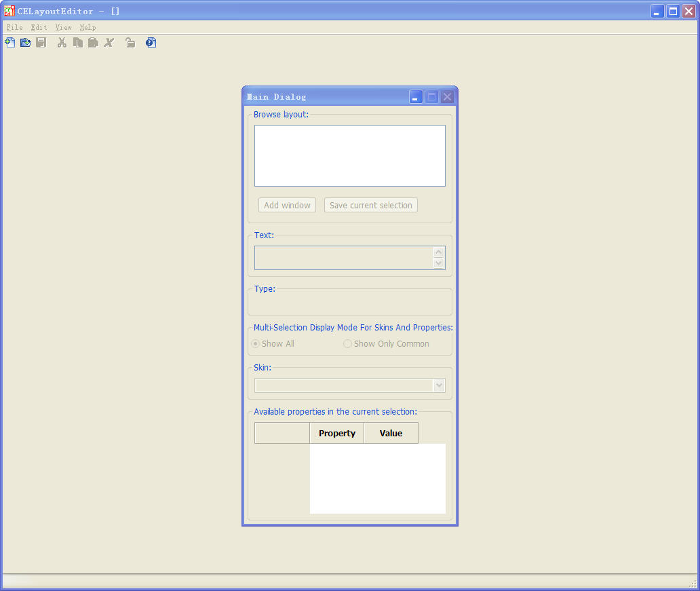Open the File menu

pos(14,27)
